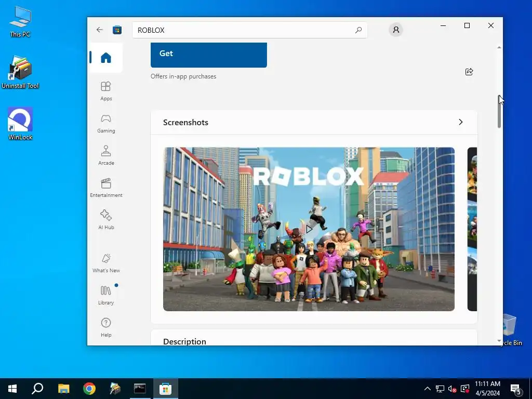Image resolution: width=532 pixels, height=399 pixels.
Task: Open the Apps section in sidebar
Action: (x=106, y=91)
